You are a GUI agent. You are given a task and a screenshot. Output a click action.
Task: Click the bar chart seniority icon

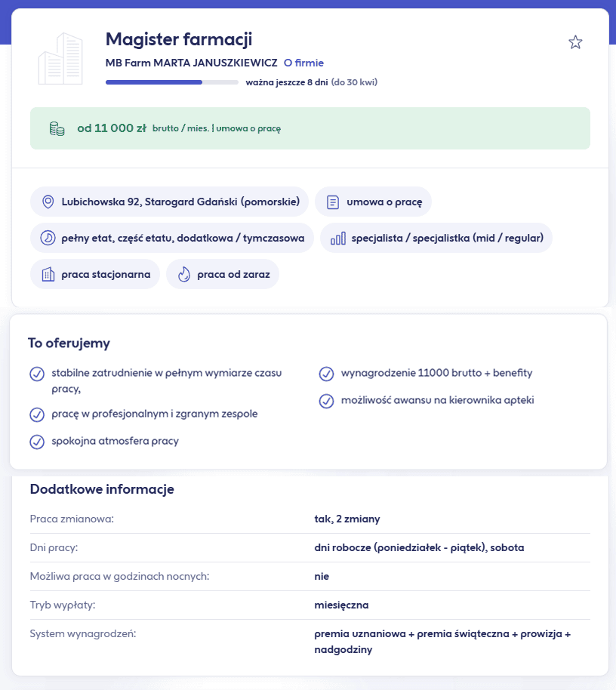point(337,238)
